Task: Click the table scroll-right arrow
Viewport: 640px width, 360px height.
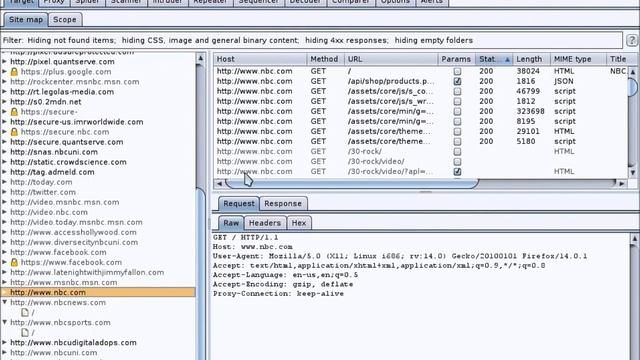Action: (x=621, y=184)
